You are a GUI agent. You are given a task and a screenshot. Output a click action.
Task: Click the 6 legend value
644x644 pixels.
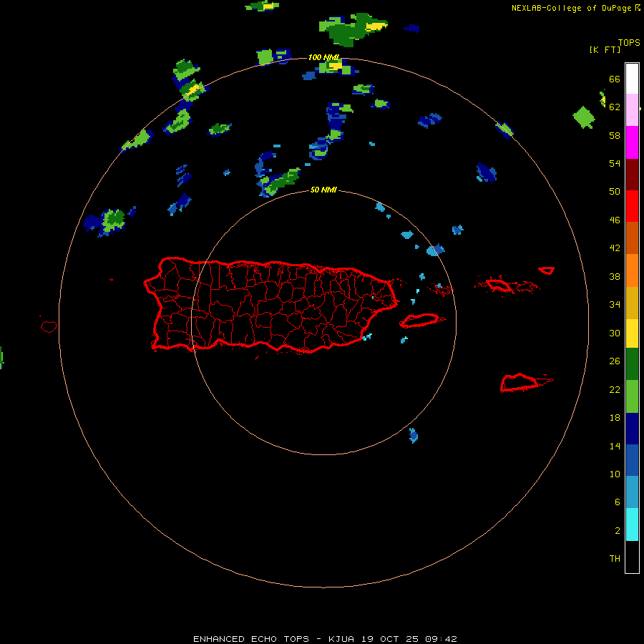click(x=617, y=502)
